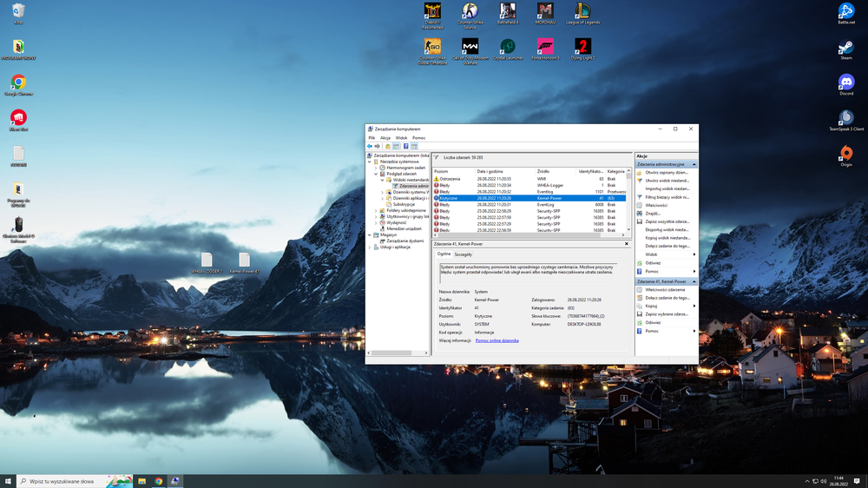Click the Up one level toolbar icon

(x=388, y=146)
